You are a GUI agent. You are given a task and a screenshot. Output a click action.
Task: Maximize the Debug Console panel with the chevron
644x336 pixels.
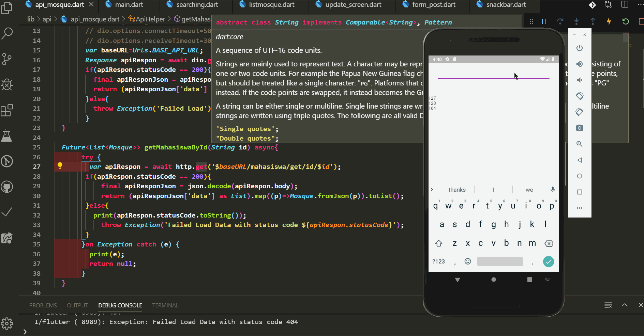click(x=625, y=305)
